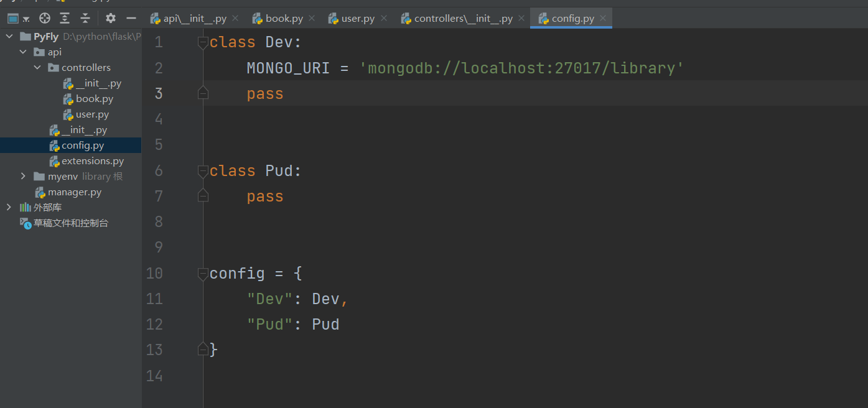Screen dimensions: 868x408
Task: Click the class name Dev on line 1
Action: (x=279, y=42)
